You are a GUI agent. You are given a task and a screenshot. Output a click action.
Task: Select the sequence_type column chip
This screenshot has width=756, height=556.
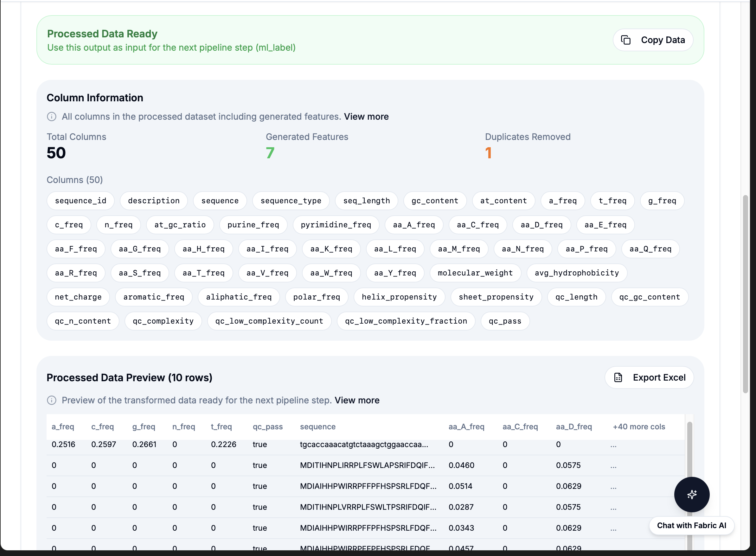pos(291,201)
